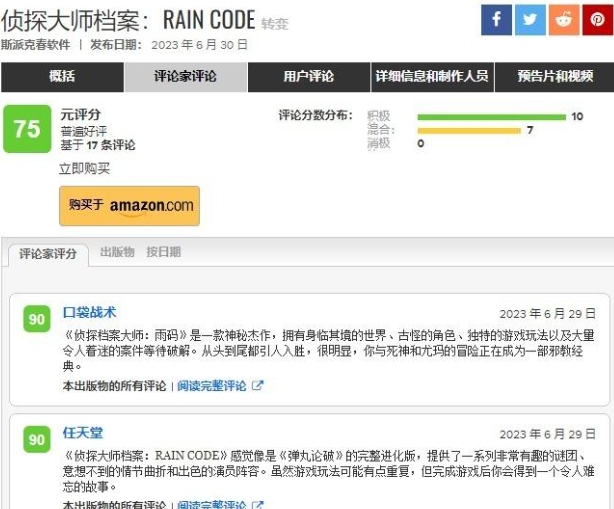This screenshot has height=509, width=614.
Task: Click the 90 score badge for 口袋战术
Action: pyautogui.click(x=37, y=319)
